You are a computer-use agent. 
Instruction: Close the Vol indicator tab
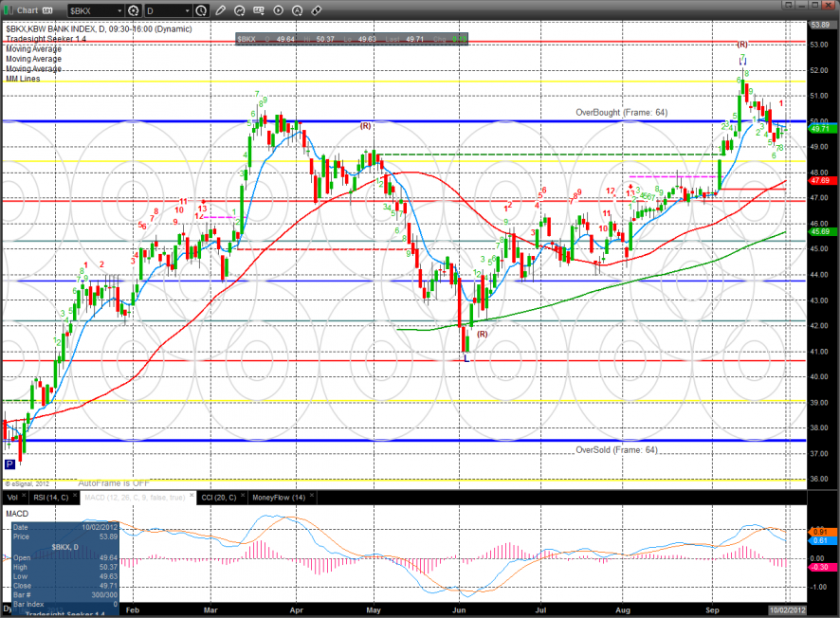24,496
